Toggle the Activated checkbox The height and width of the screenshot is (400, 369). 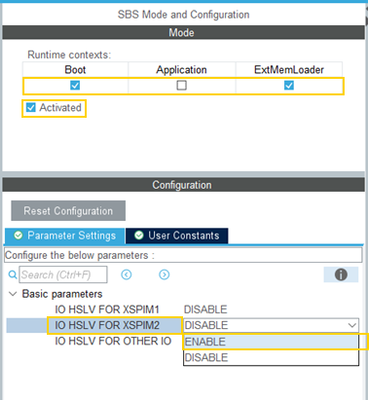(x=31, y=107)
